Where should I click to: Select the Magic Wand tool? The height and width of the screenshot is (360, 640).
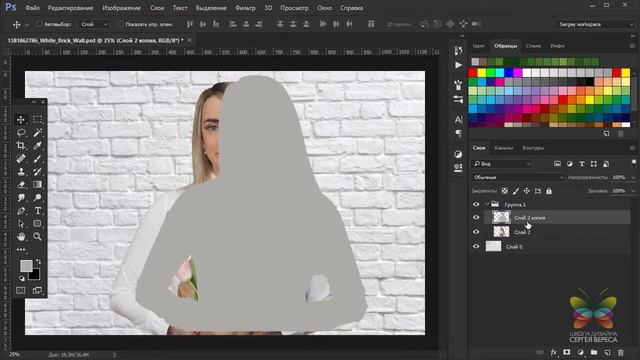click(37, 133)
